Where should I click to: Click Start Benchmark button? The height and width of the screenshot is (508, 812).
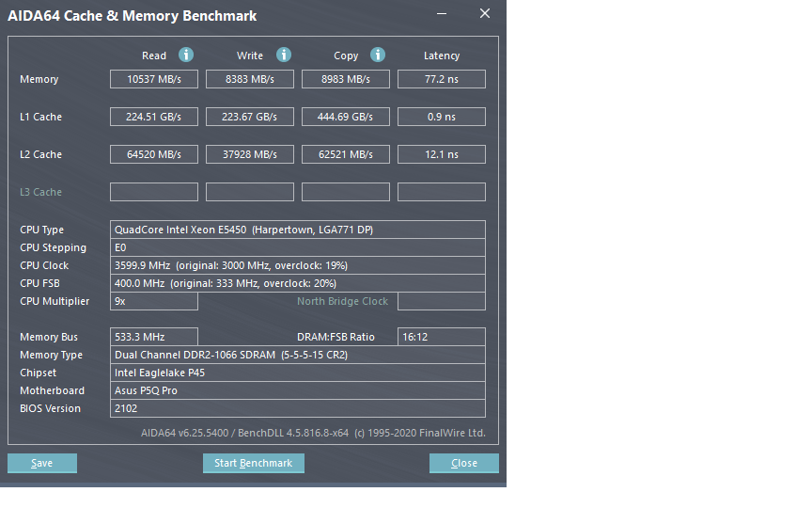(253, 463)
